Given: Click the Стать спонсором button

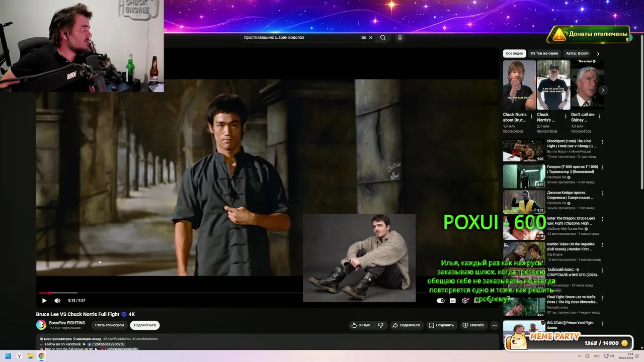Looking at the screenshot, I should click(110, 325).
